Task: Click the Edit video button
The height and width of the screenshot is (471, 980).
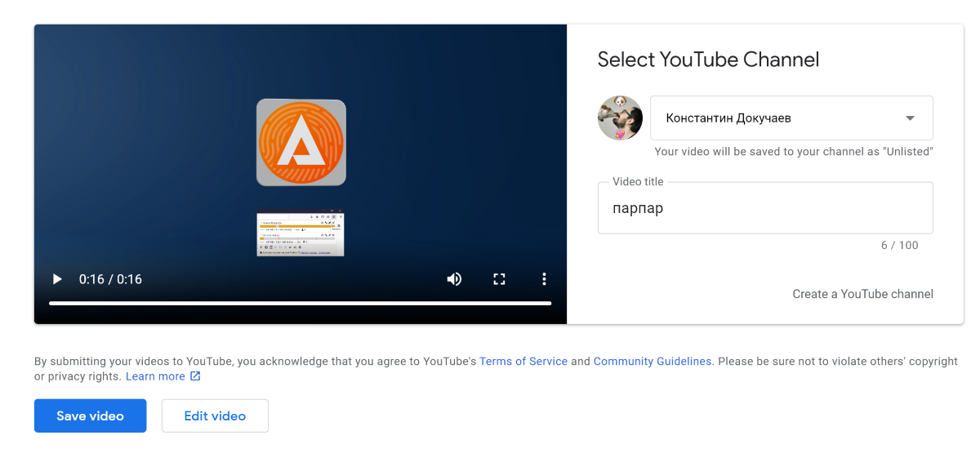Action: point(215,415)
